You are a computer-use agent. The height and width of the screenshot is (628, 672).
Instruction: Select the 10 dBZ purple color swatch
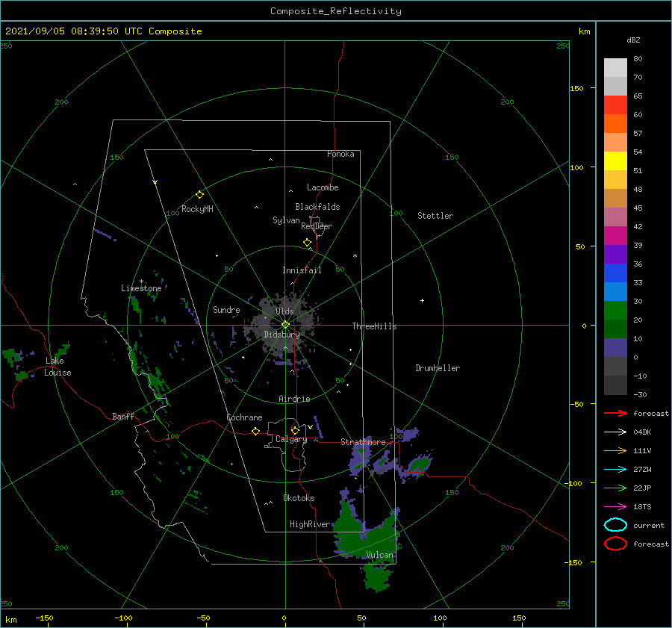(x=615, y=347)
